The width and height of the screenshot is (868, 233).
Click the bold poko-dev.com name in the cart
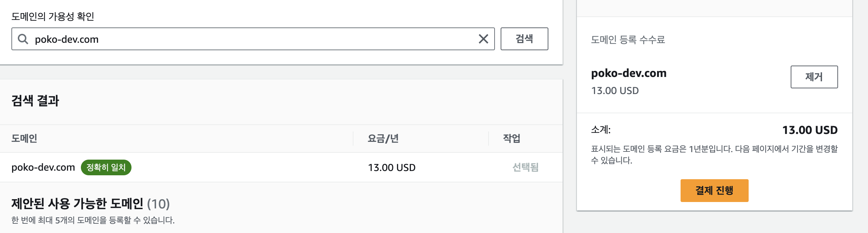coord(629,73)
